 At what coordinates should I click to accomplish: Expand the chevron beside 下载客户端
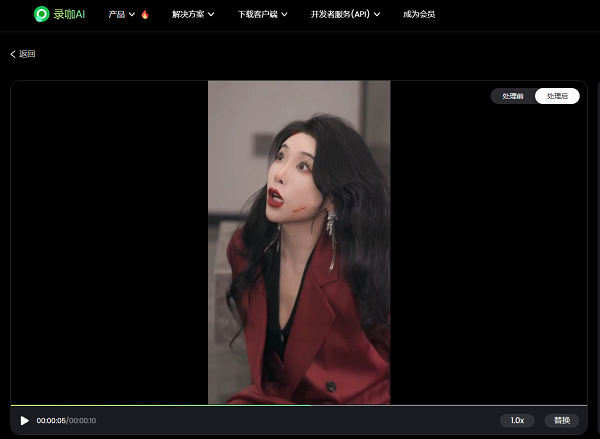click(285, 15)
